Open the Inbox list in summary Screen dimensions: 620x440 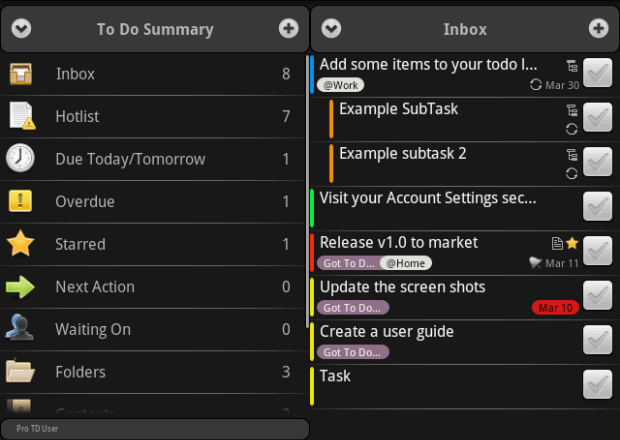click(153, 74)
